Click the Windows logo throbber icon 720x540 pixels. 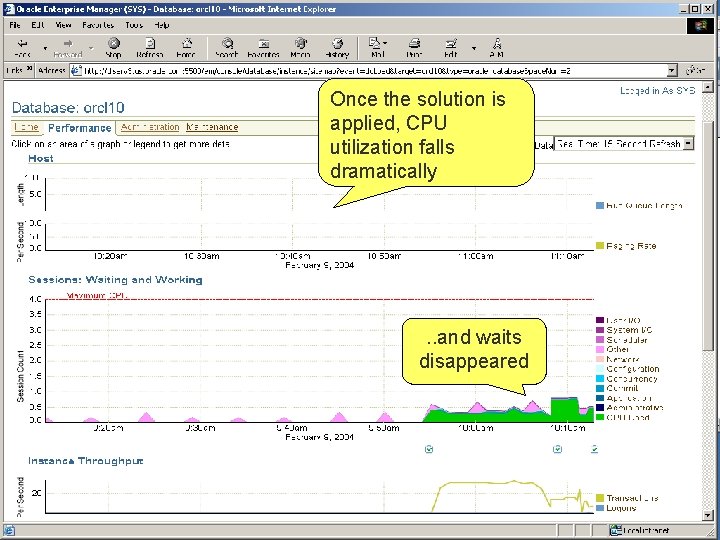pos(700,26)
